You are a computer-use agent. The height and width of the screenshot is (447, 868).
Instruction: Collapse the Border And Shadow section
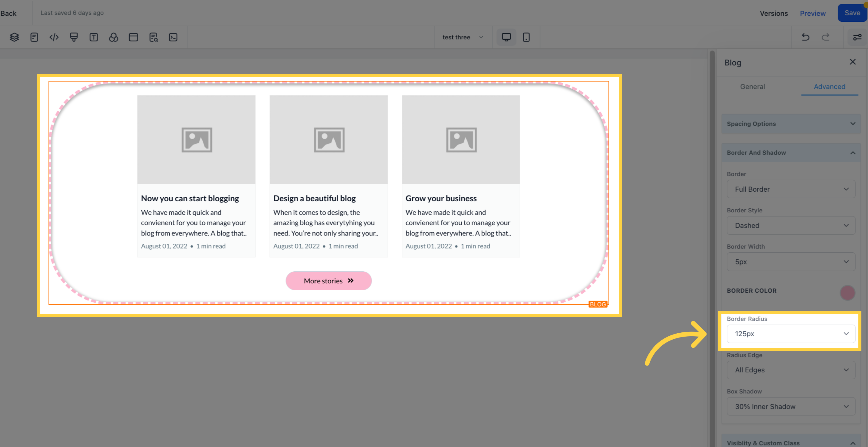click(790, 153)
